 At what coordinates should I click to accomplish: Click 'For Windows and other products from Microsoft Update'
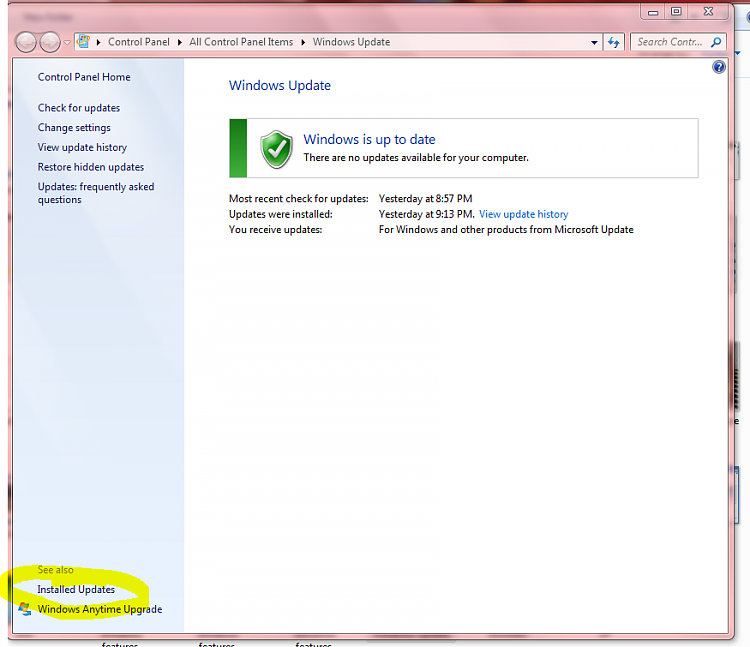[x=506, y=230]
